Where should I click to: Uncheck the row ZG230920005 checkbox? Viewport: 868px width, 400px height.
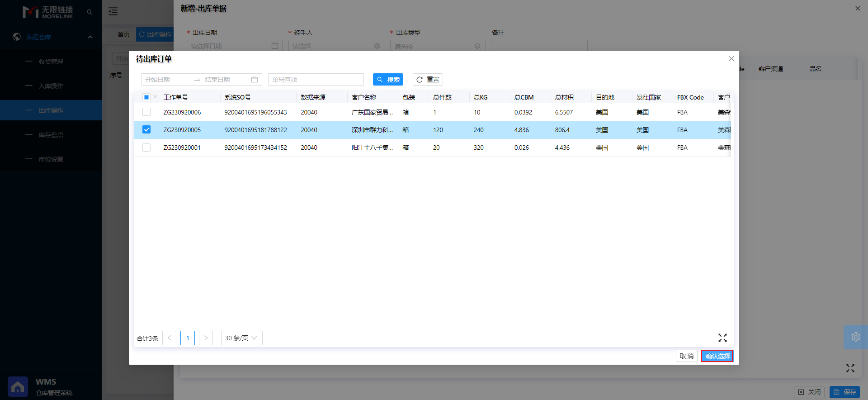tap(146, 129)
